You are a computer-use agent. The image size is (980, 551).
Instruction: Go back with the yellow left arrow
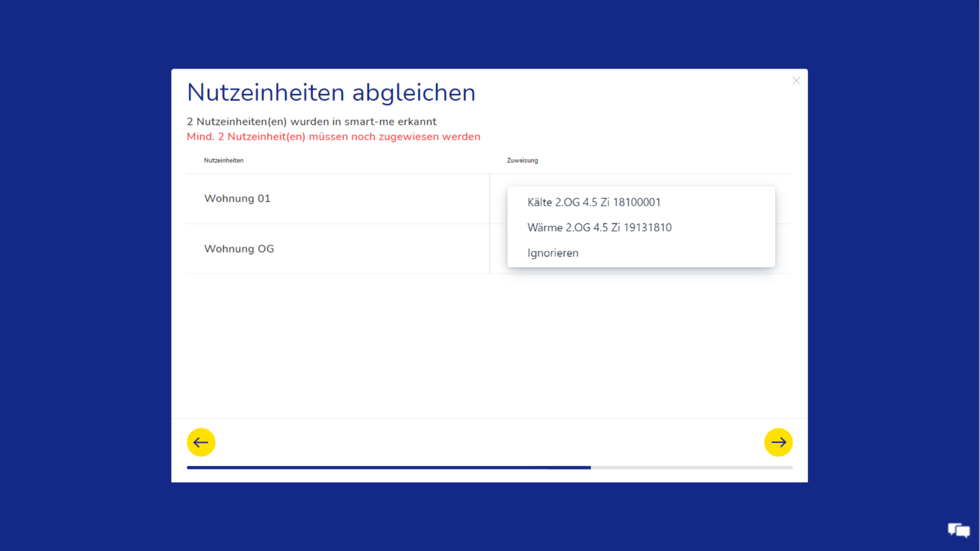click(201, 442)
